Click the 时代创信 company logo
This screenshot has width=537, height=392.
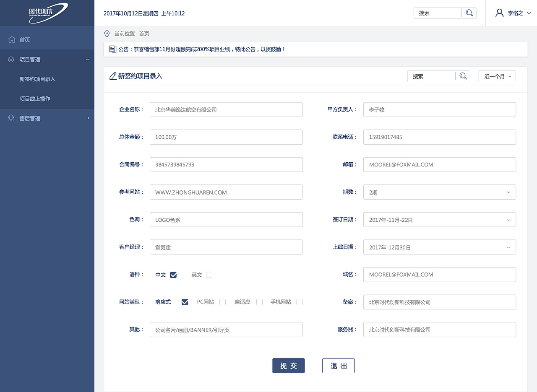tap(48, 13)
